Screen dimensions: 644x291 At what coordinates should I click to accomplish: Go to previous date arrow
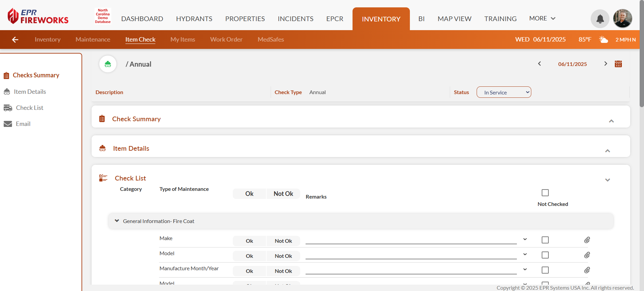coord(539,64)
